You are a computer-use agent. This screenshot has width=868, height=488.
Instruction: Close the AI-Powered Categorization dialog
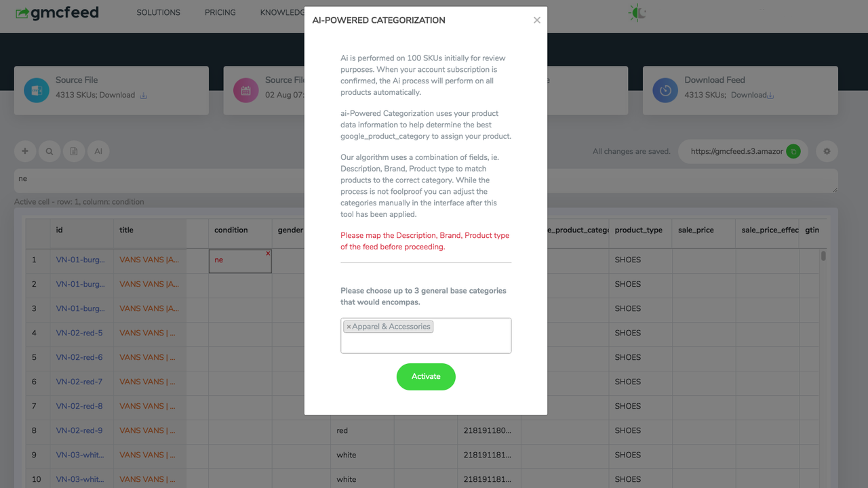[537, 20]
